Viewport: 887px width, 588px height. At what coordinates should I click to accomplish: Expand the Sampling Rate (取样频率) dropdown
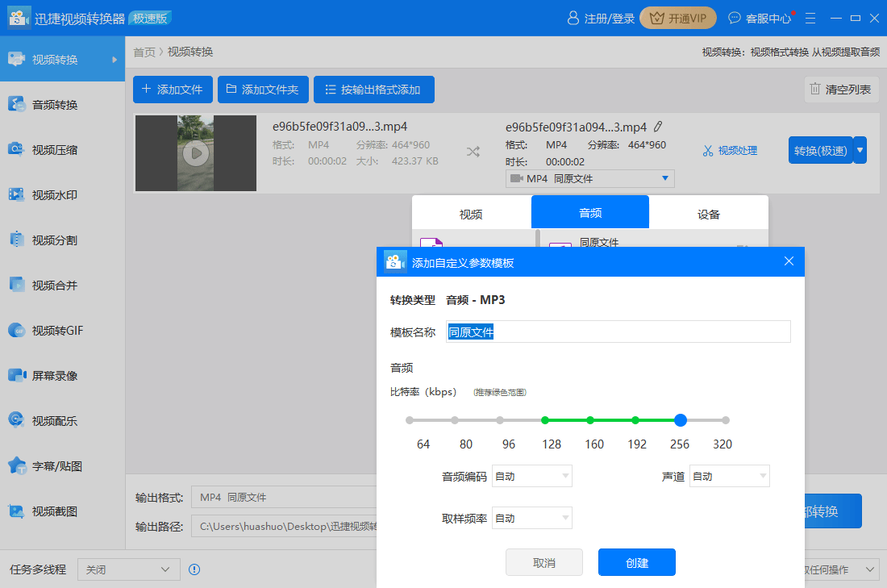[532, 519]
